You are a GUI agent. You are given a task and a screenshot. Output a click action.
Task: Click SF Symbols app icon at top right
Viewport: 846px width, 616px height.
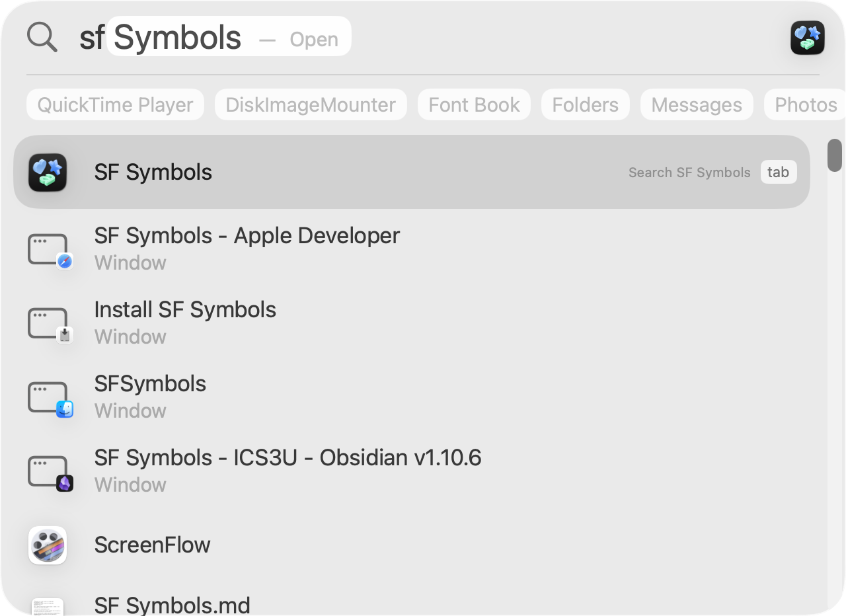[x=807, y=38]
